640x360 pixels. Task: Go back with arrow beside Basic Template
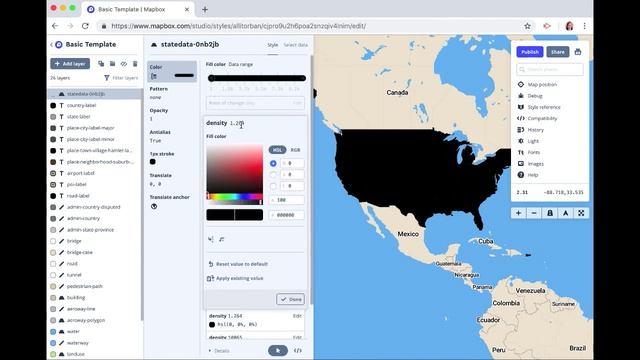[51, 44]
